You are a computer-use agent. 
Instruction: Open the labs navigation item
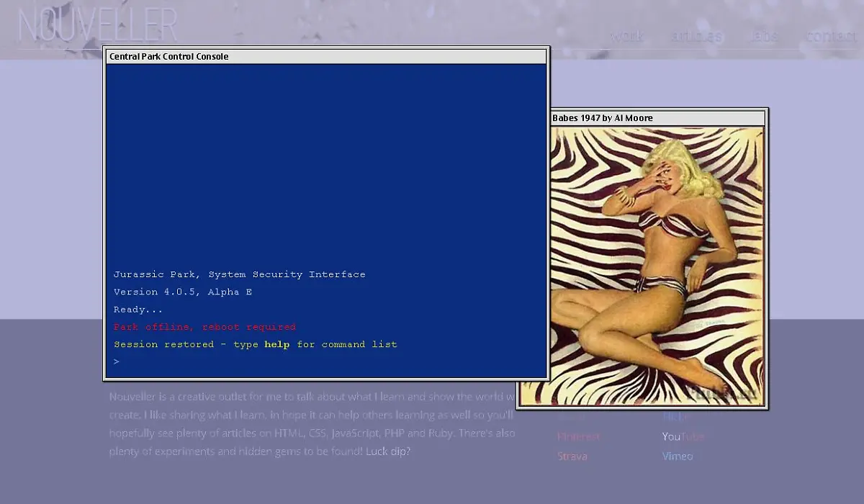click(x=763, y=36)
